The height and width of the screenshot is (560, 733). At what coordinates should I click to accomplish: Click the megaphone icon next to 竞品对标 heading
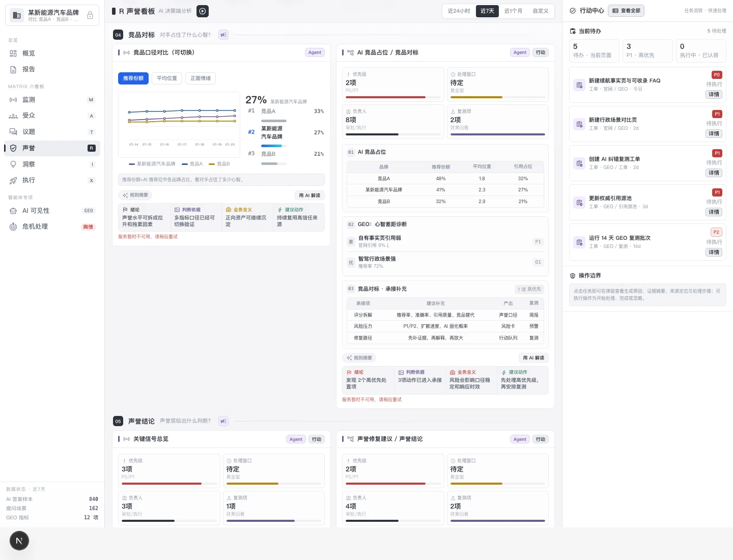click(223, 35)
